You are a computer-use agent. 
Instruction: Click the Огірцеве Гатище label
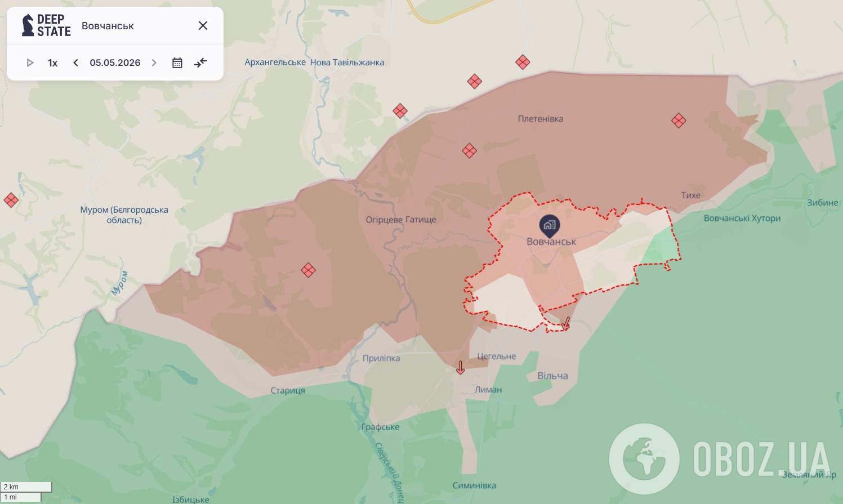pos(401,220)
